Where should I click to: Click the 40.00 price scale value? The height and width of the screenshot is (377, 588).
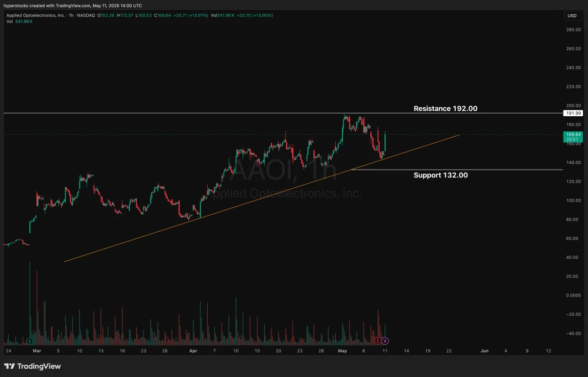tap(573, 257)
